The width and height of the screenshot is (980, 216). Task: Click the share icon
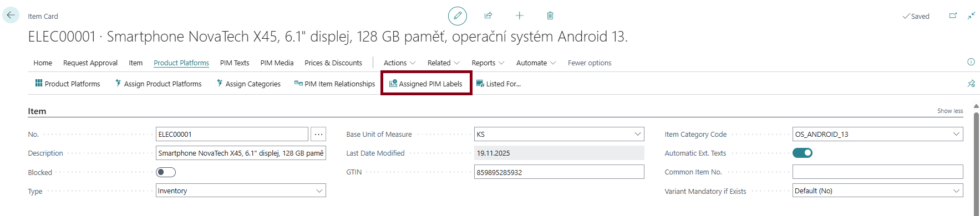488,16
